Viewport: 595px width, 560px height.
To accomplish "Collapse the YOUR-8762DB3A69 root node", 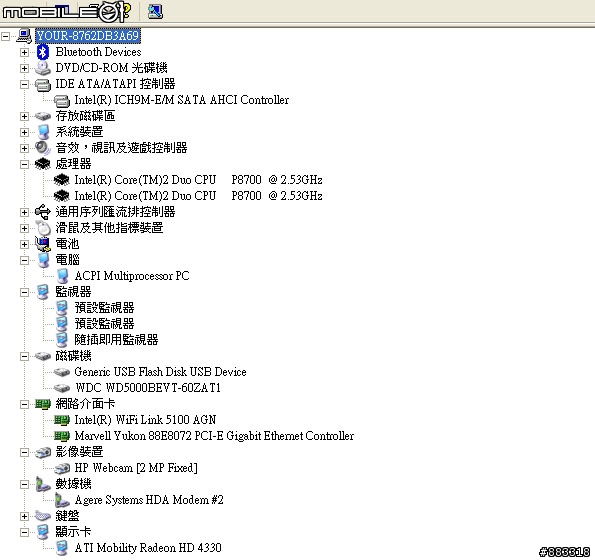I will click(x=5, y=36).
